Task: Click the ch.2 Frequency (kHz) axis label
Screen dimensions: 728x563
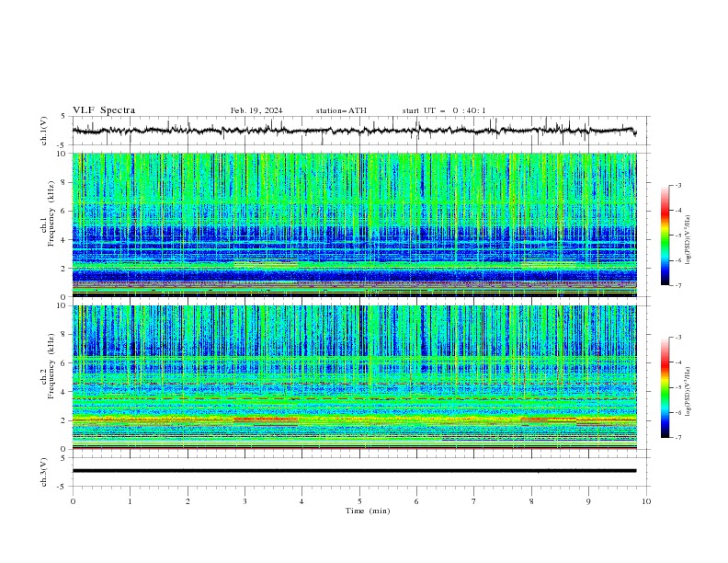Action: 47,367
